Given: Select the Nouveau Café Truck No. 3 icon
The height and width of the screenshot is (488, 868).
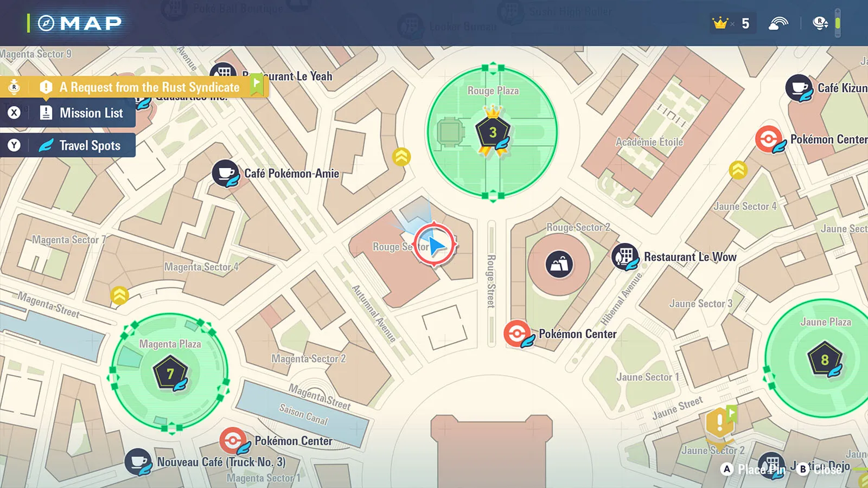Looking at the screenshot, I should 138,462.
